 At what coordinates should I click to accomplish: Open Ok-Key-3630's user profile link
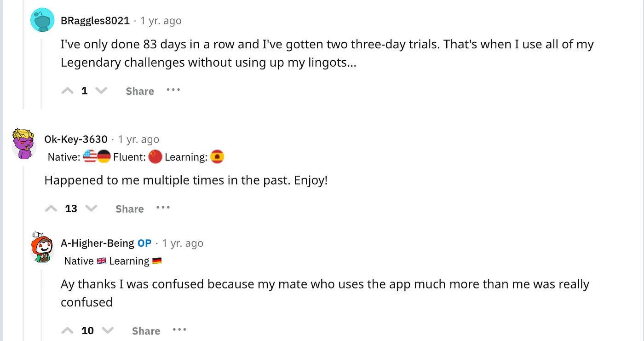point(76,139)
